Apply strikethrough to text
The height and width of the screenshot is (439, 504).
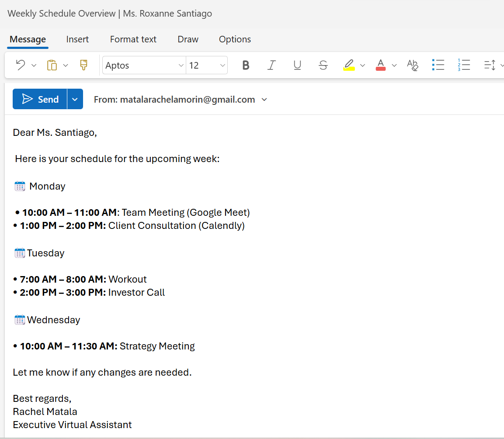click(x=323, y=65)
